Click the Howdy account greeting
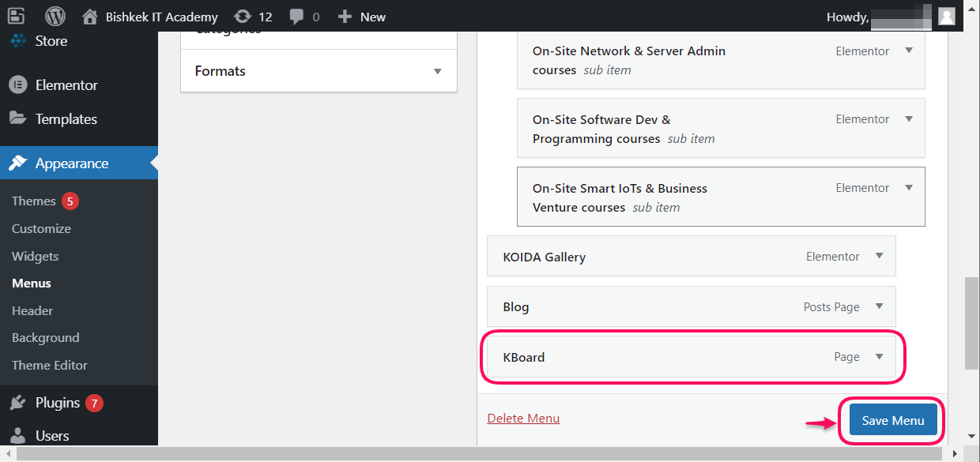This screenshot has width=980, height=462. coord(848,17)
